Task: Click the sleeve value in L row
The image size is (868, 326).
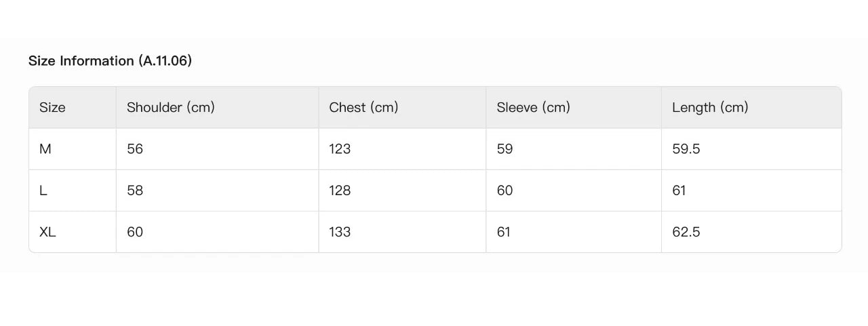Action: coord(505,190)
